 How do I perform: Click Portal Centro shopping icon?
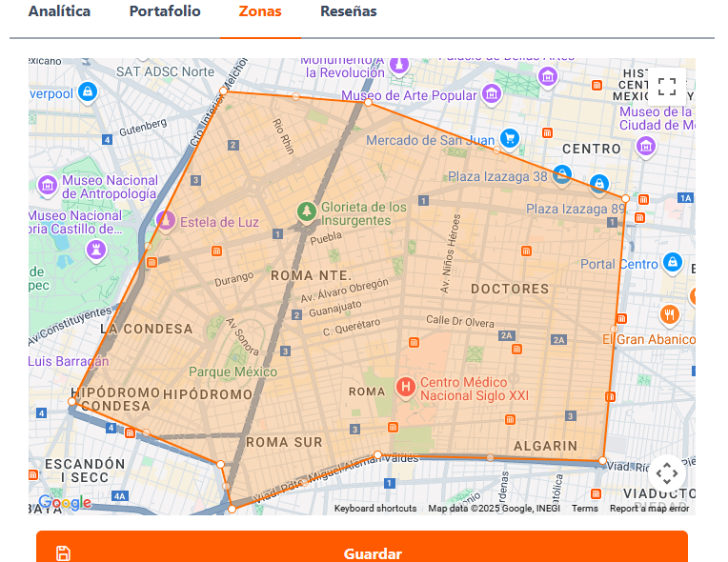[673, 262]
